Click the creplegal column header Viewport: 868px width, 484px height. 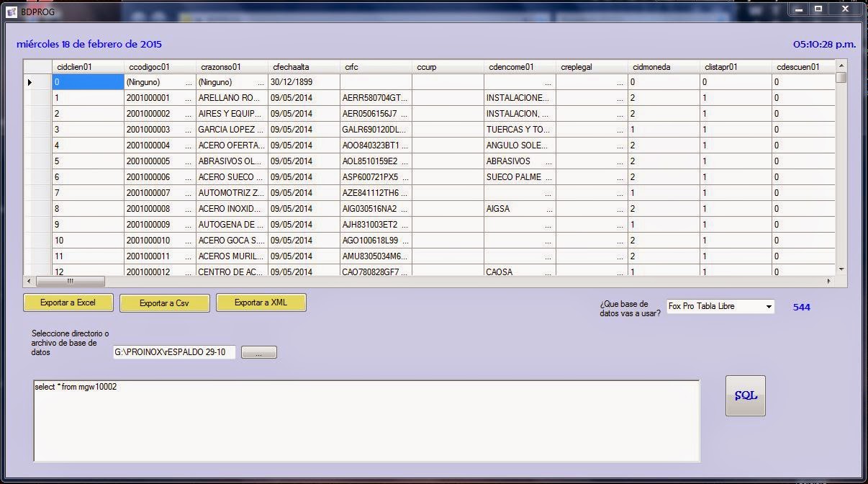point(592,67)
